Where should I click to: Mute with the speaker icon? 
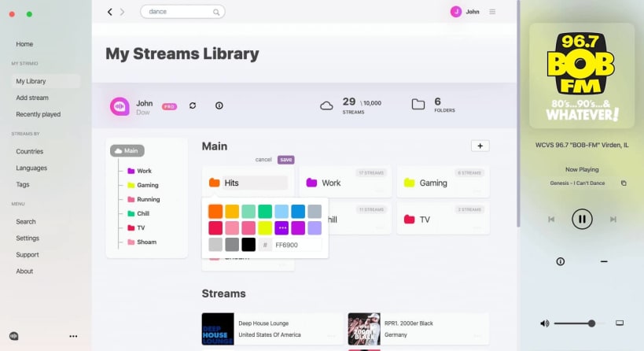click(x=545, y=323)
